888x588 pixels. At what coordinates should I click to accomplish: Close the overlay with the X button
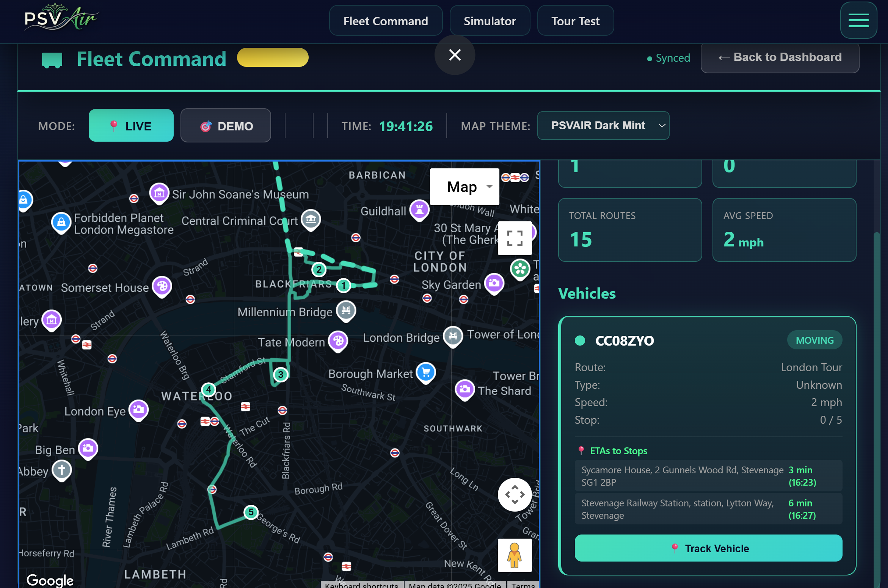(455, 55)
